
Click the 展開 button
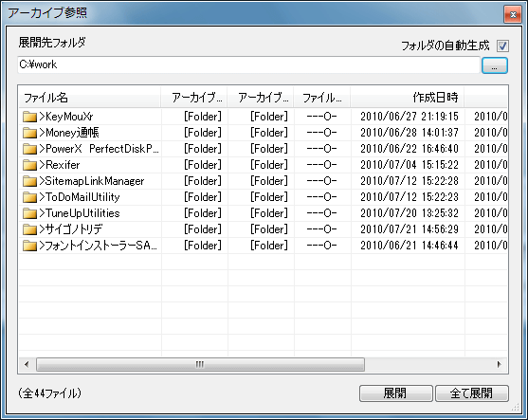click(395, 393)
